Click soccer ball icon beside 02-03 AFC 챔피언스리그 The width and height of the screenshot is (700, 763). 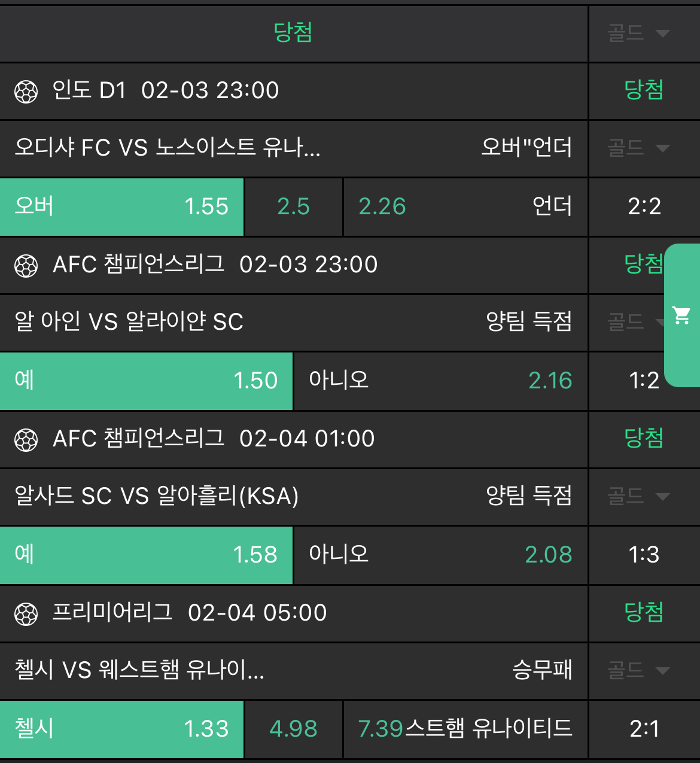[26, 266]
